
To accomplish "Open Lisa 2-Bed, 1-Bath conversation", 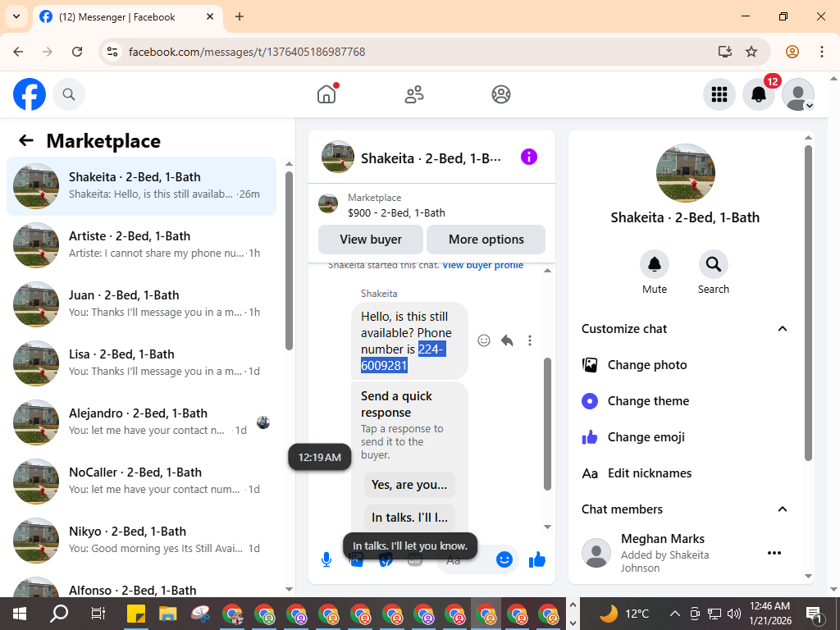I will coord(141,363).
